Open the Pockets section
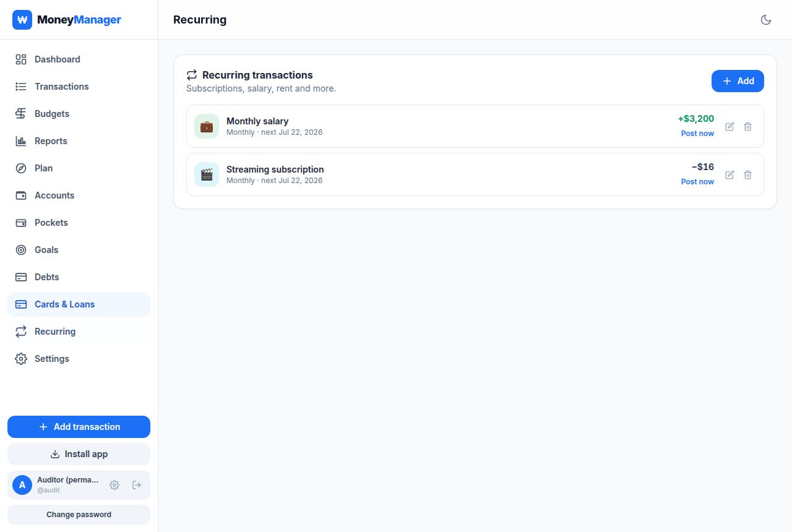Screen dimensions: 792x532 coord(79,223)
